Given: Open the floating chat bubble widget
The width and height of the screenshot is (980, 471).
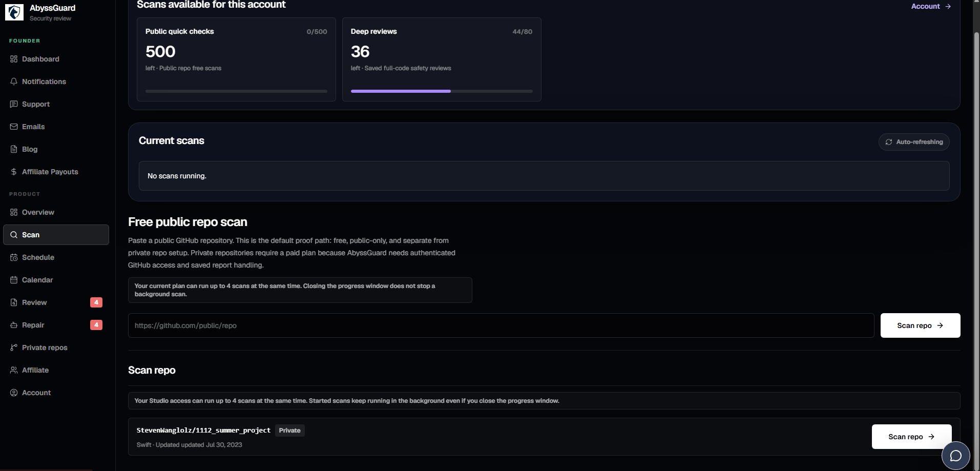Looking at the screenshot, I should (955, 456).
